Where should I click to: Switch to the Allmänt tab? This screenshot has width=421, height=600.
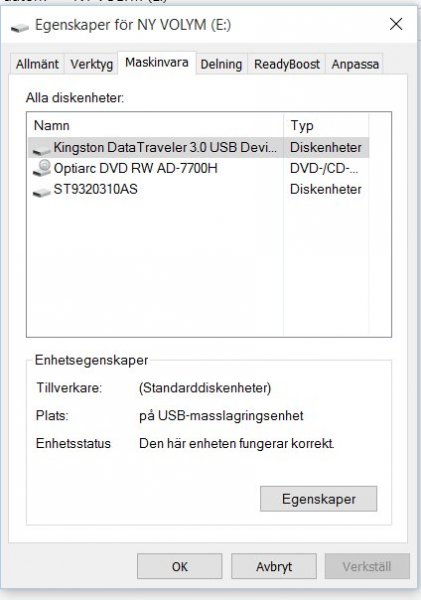(x=37, y=64)
